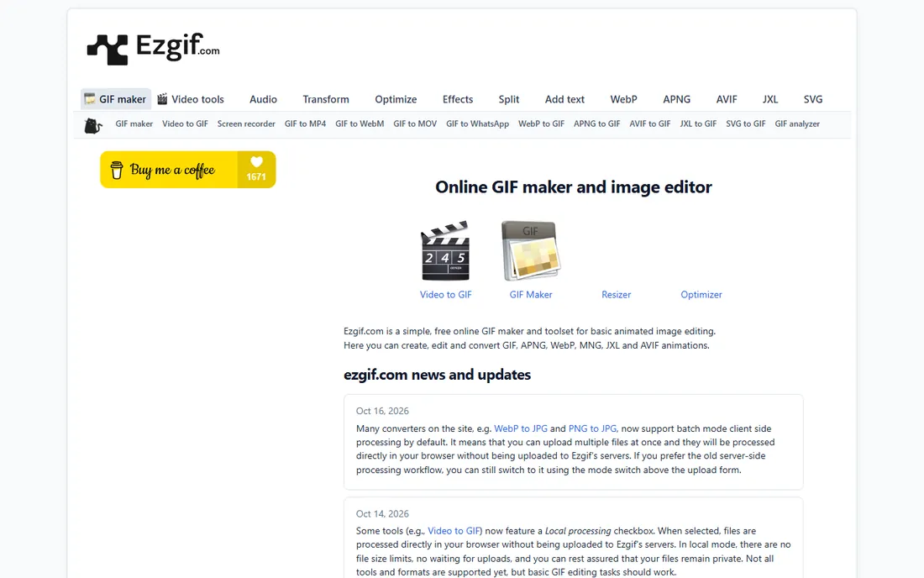Open the Optimize tab

pos(396,99)
